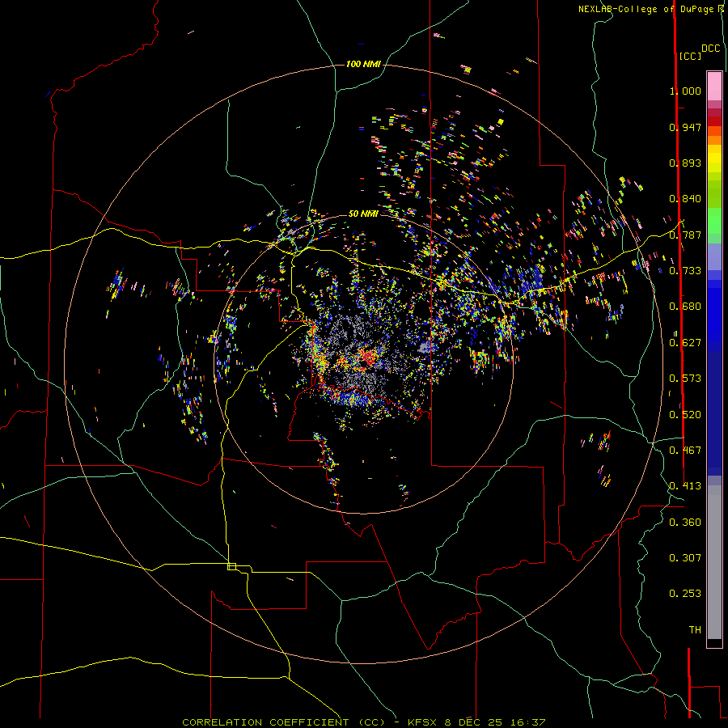Image resolution: width=728 pixels, height=728 pixels.
Task: Pick the bright green segment of color bar
Action: [x=714, y=221]
